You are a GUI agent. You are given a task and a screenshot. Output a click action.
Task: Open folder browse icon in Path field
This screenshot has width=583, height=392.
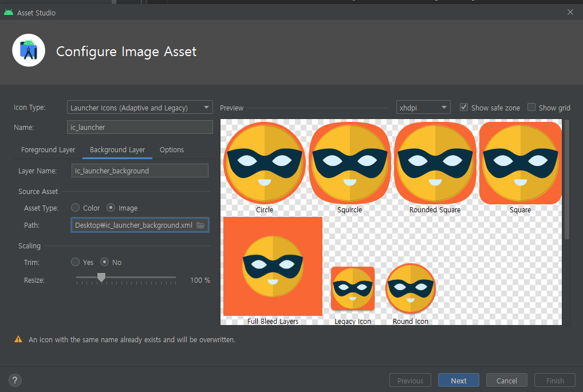coord(200,225)
